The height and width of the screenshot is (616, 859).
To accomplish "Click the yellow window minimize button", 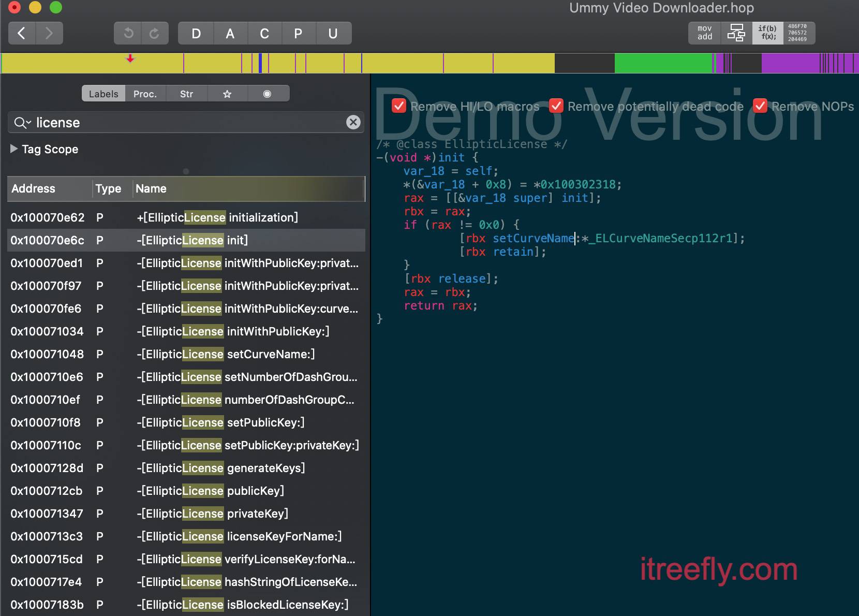I will [x=35, y=7].
